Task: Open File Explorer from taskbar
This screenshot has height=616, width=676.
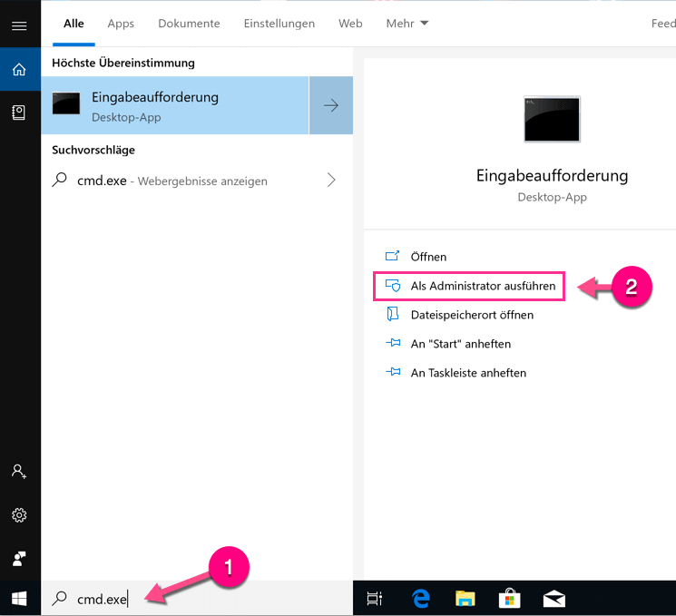Action: (465, 598)
